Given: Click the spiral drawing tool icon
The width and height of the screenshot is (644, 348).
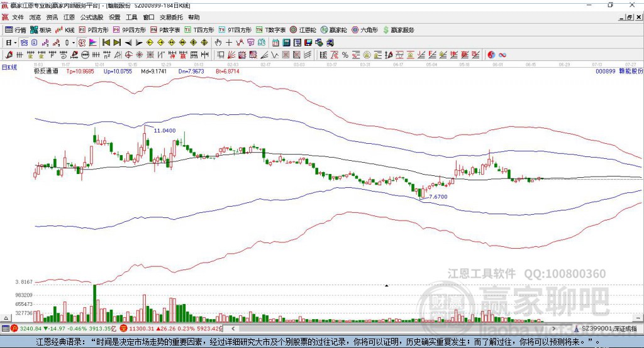Looking at the screenshot, I should click(64, 55).
